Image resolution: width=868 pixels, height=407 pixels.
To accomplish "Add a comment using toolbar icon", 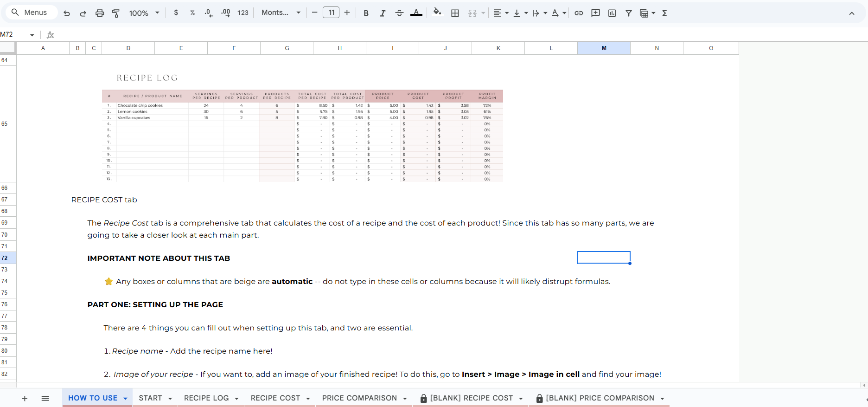I will pyautogui.click(x=595, y=13).
